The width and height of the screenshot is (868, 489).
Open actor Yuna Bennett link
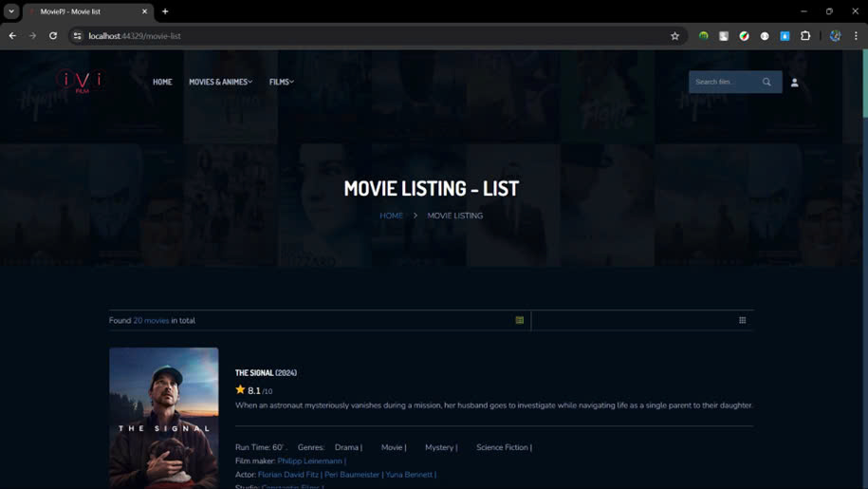pos(409,475)
